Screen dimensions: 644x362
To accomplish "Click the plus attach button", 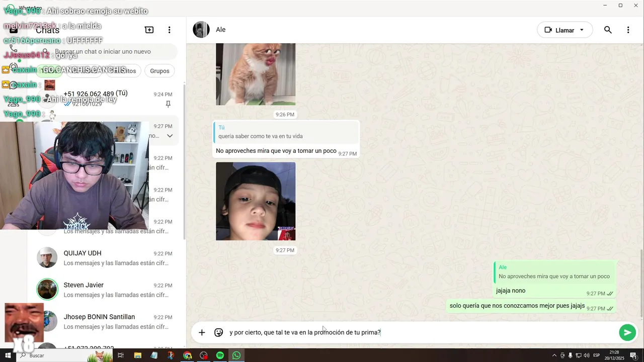I will 202,332.
